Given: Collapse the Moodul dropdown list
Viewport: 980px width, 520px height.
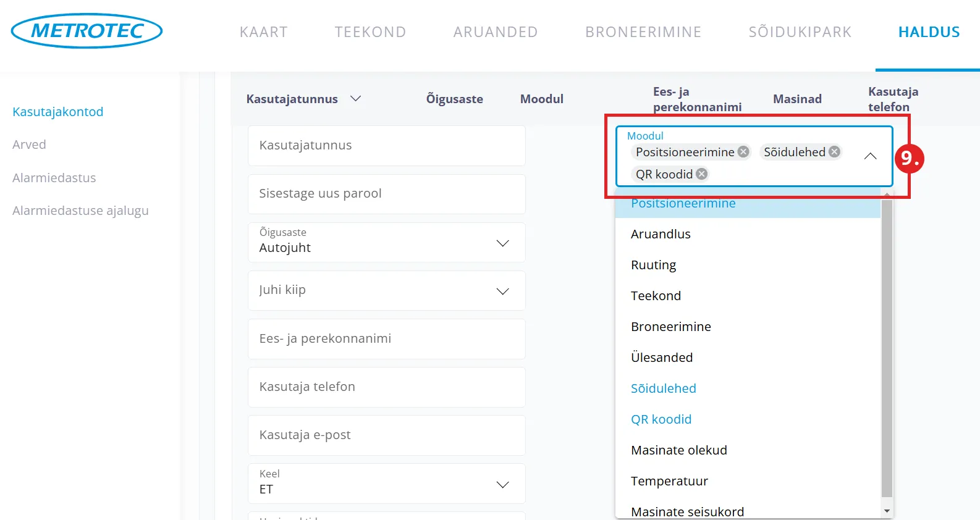Looking at the screenshot, I should click(x=870, y=156).
